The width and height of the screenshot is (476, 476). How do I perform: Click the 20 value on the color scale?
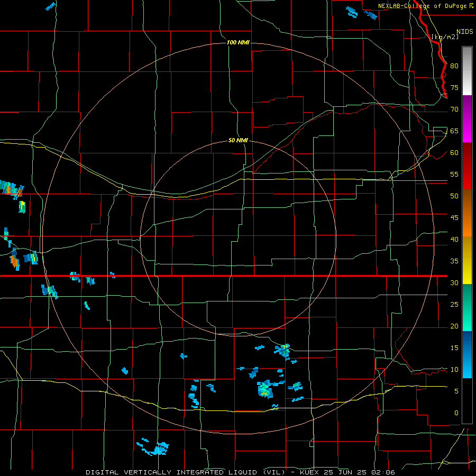454,326
